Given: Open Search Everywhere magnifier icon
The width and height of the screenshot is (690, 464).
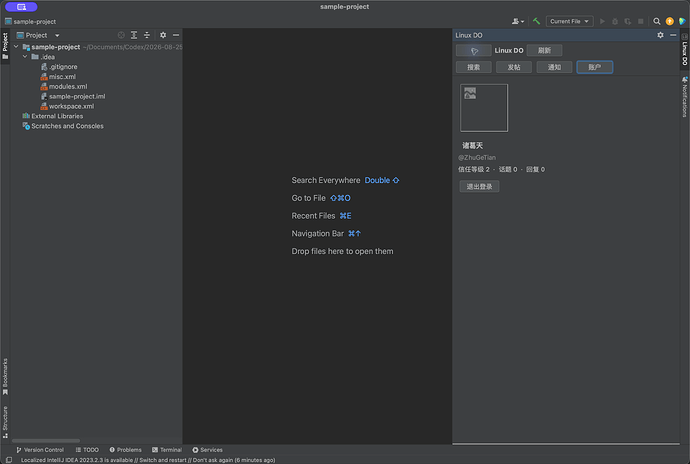Looking at the screenshot, I should tap(657, 21).
